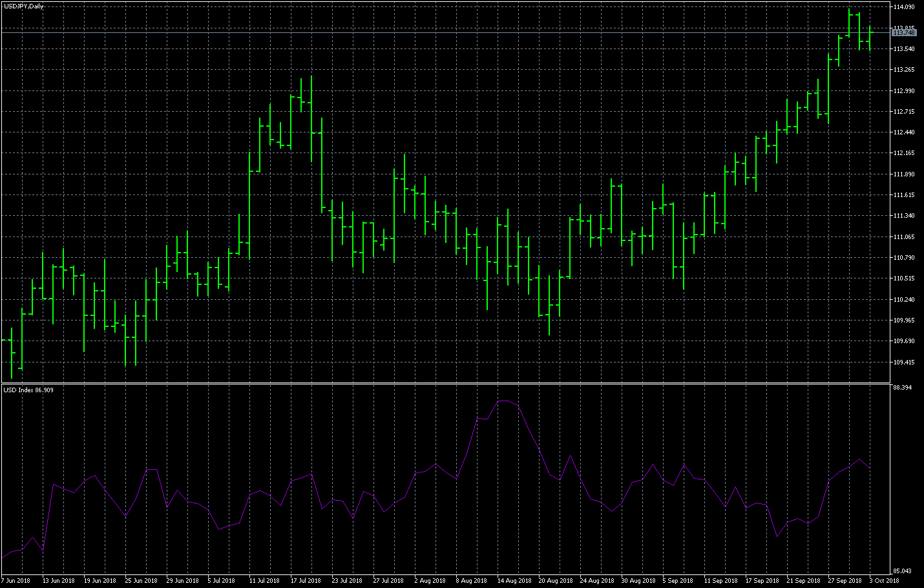
Task: Pick the 27 Sep 2018 time axis label
Action: pyautogui.click(x=845, y=580)
